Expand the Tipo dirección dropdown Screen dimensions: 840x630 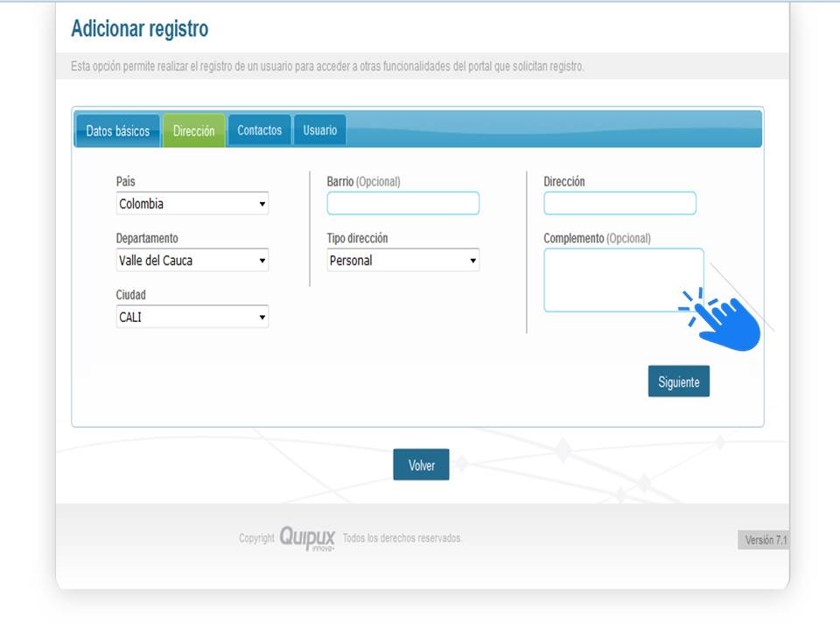click(x=402, y=261)
